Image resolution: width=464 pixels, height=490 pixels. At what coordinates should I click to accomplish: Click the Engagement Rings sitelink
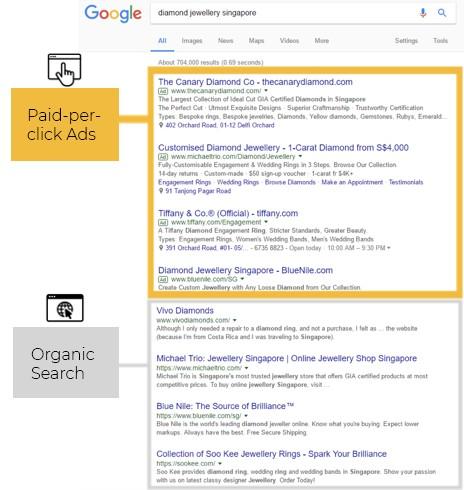[x=185, y=182]
